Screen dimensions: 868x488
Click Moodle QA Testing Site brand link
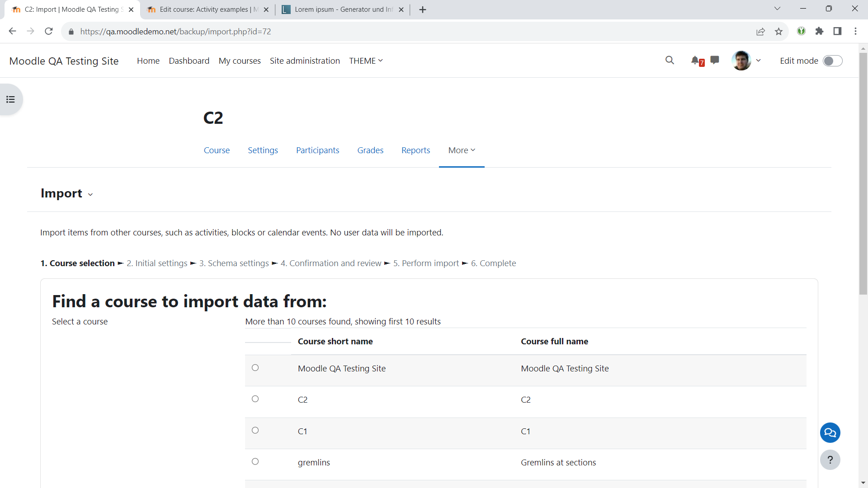click(64, 61)
